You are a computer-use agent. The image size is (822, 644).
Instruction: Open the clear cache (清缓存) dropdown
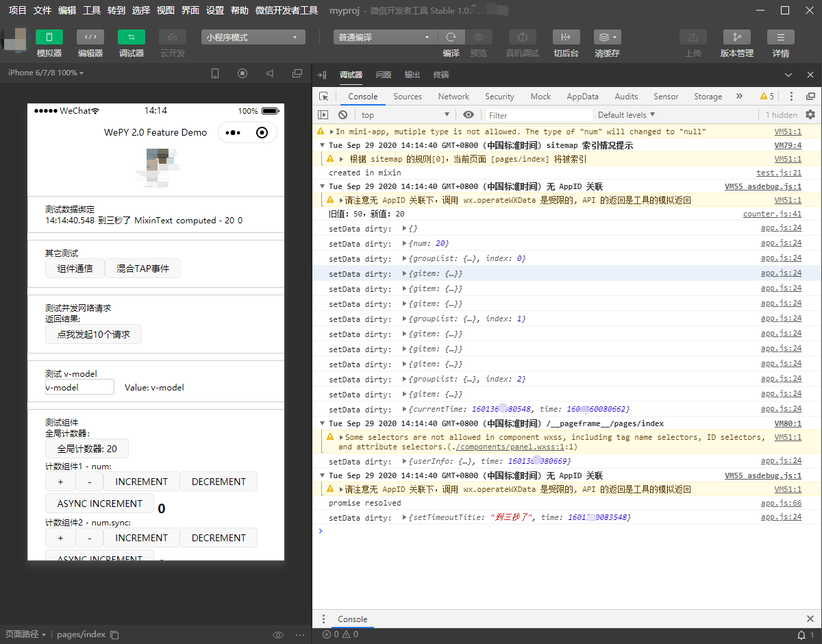click(607, 37)
